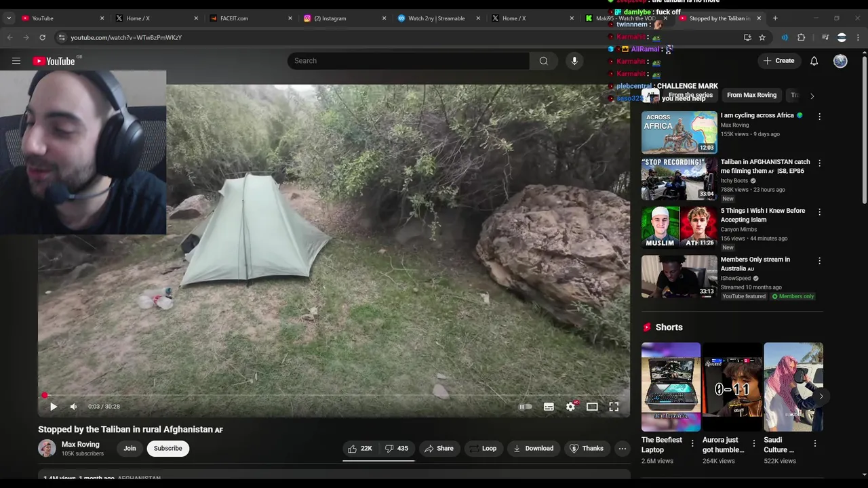Seek using the video progress bar
Screen dimensions: 868x488
coord(334,395)
